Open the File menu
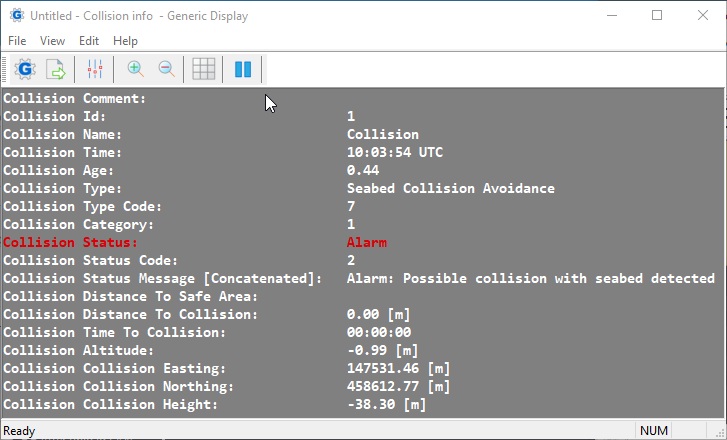This screenshot has height=440, width=727. pos(17,41)
